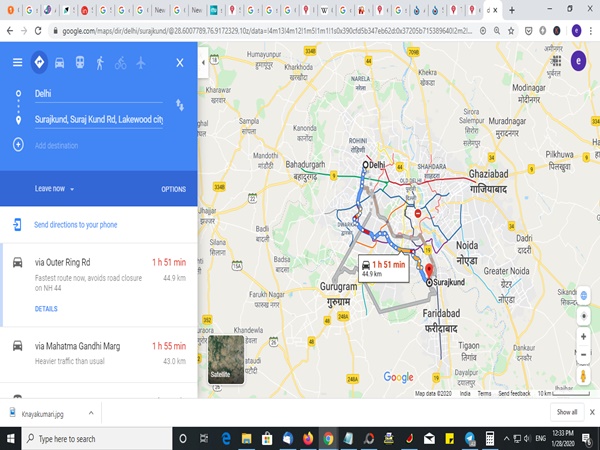
Task: Open Chrome three-dot menu
Action: point(591,31)
